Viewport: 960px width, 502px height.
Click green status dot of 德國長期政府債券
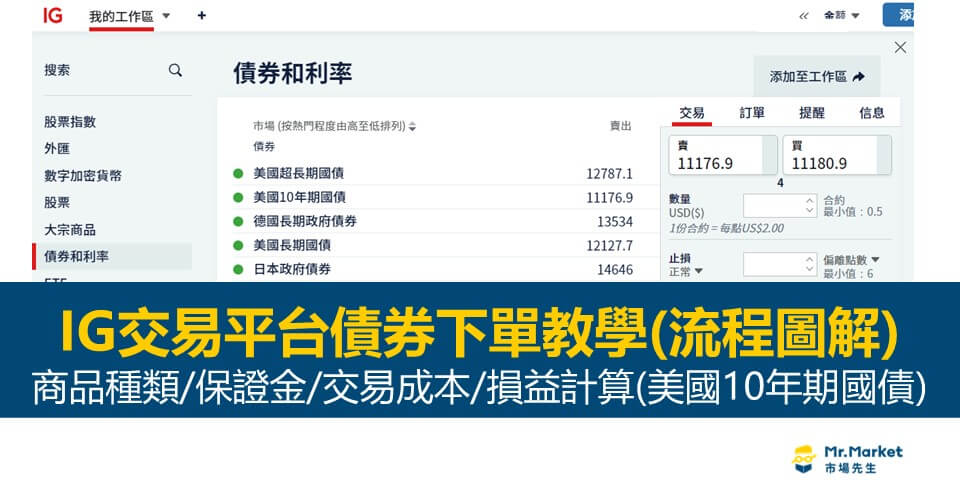238,222
